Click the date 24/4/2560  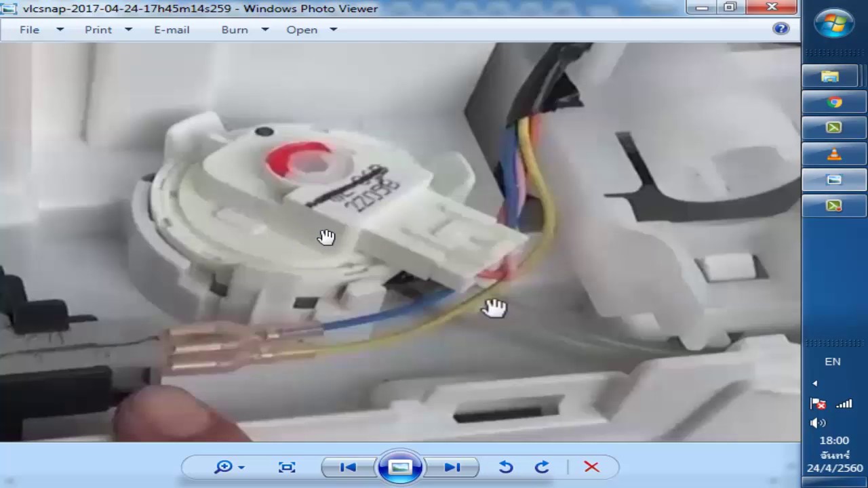click(834, 468)
